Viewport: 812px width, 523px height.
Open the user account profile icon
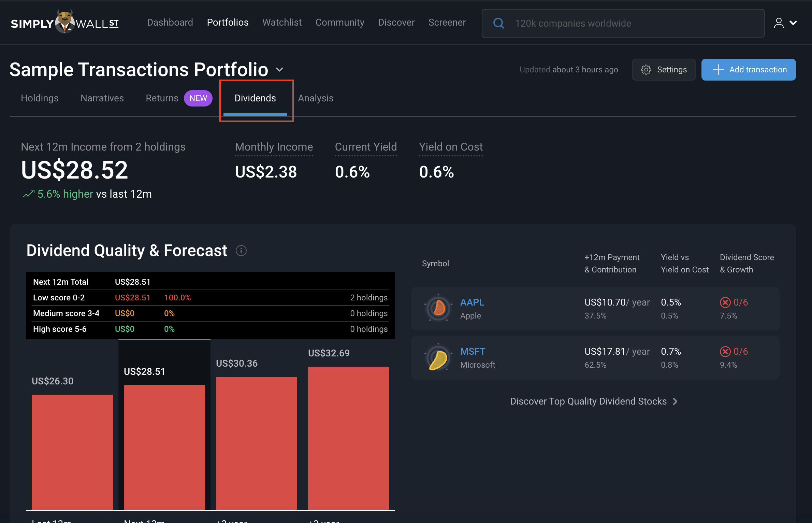tap(779, 23)
